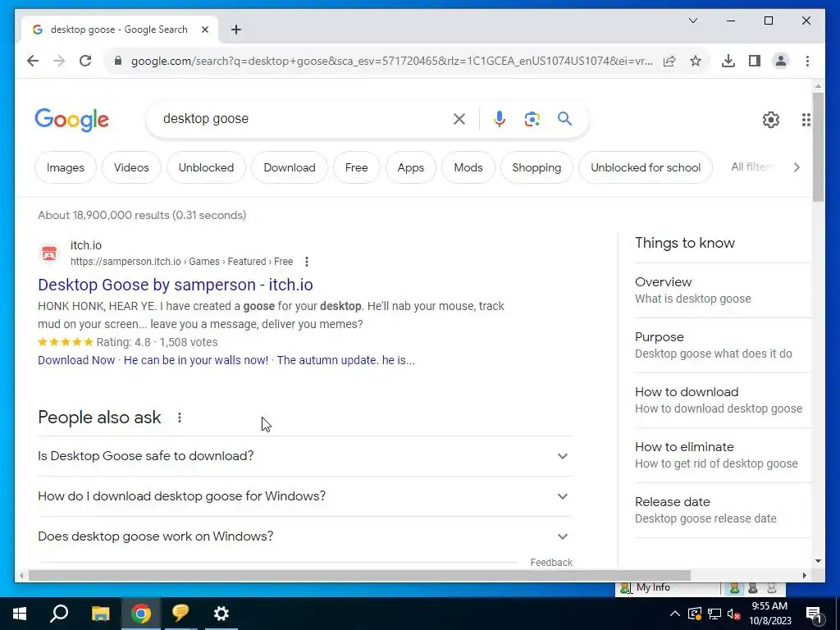Click the URL address bar
The image size is (840, 630).
pyautogui.click(x=391, y=61)
